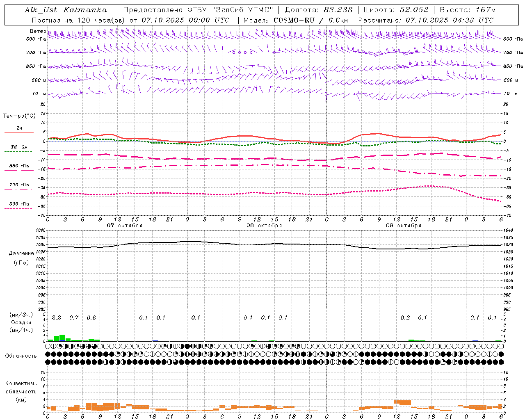The image size is (525, 420).
Task: Click the '(мм/1ч.)' precipitation unit label
Action: (x=21, y=331)
